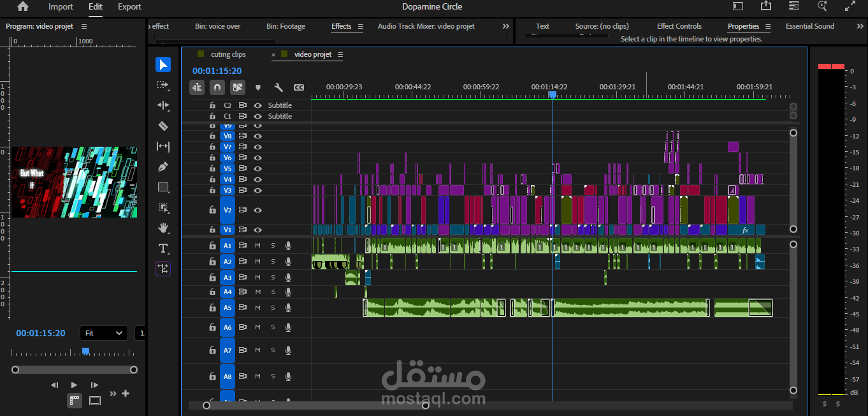Play the Program monitor video
This screenshot has width=868, height=416.
point(74,385)
